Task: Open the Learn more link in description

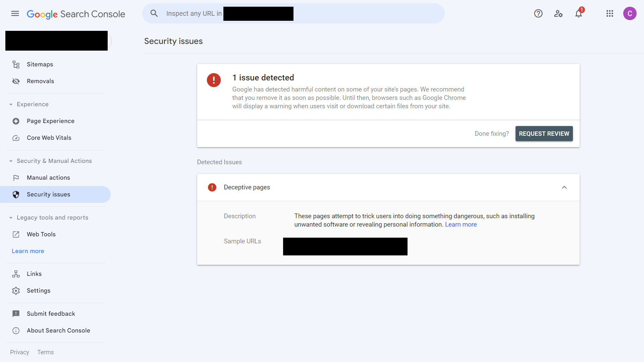Action: point(461,225)
